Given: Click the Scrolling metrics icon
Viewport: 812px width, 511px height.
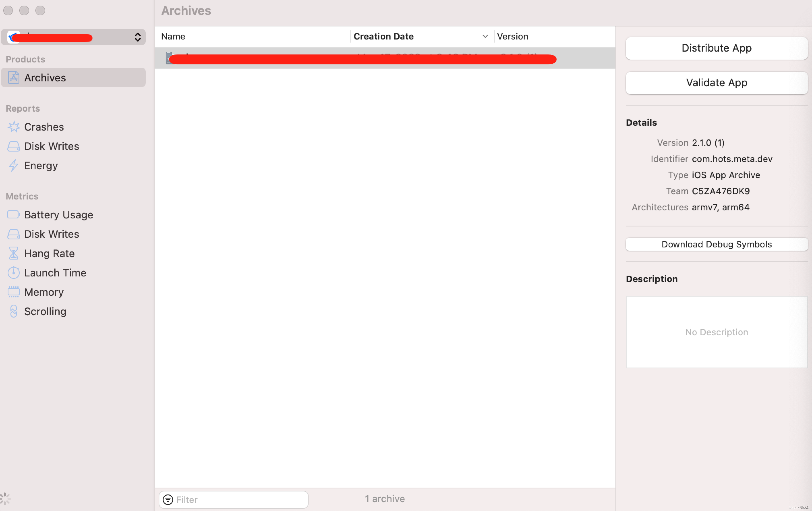Looking at the screenshot, I should pyautogui.click(x=13, y=311).
